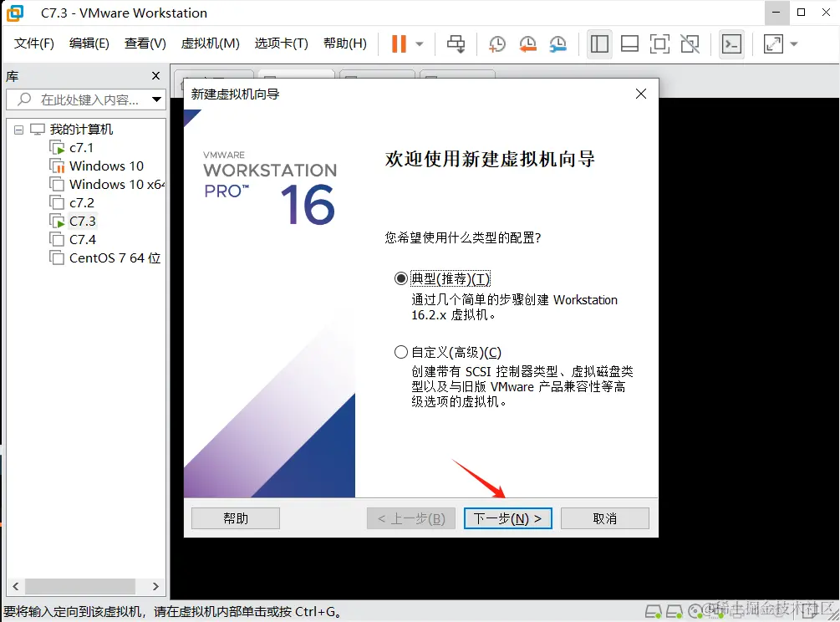Image resolution: width=840 pixels, height=622 pixels.
Task: Toggle the library sidebar view icon
Action: [599, 44]
